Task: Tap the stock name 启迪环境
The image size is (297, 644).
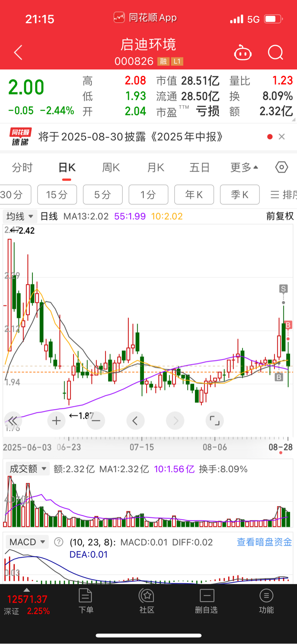Action: (x=148, y=44)
